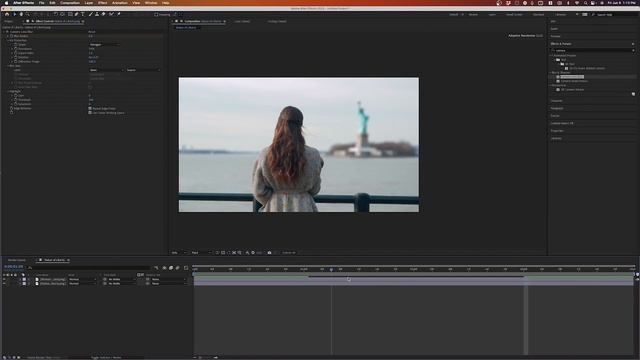
Task: Select the Roto Brush tool
Action: pos(111,14)
